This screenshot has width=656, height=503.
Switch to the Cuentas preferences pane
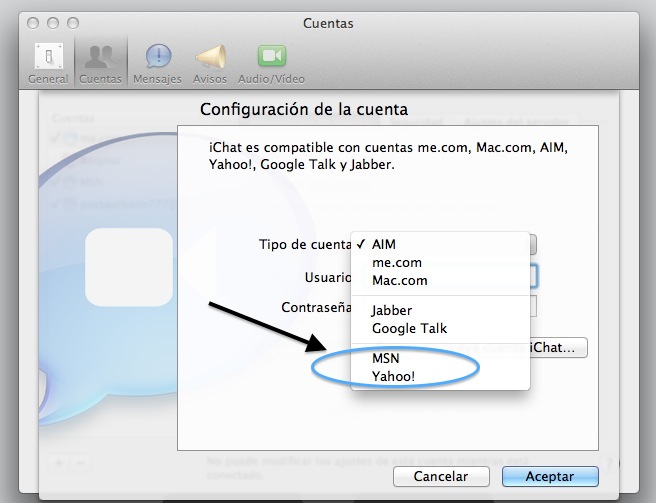click(100, 63)
